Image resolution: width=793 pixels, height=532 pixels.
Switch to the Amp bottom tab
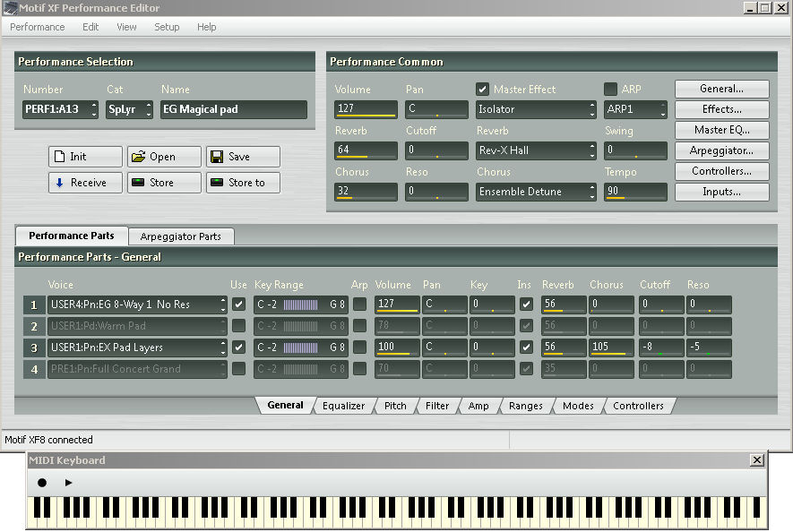(x=478, y=406)
